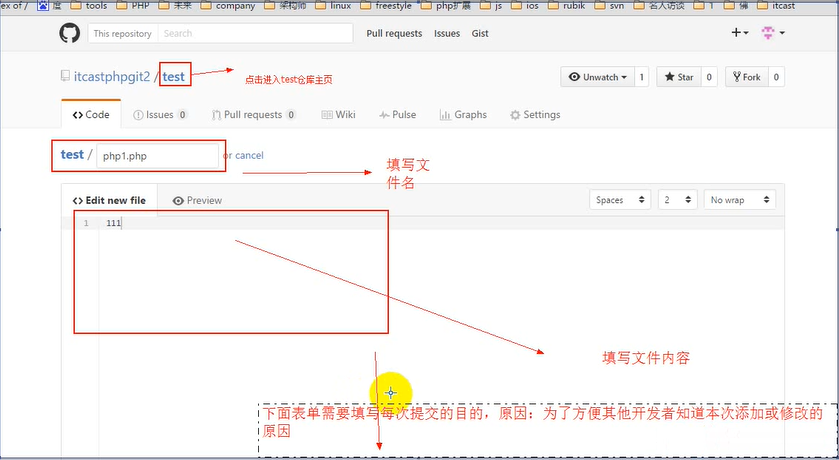
Task: Click the itcastphpgit2 owner link
Action: coord(112,76)
